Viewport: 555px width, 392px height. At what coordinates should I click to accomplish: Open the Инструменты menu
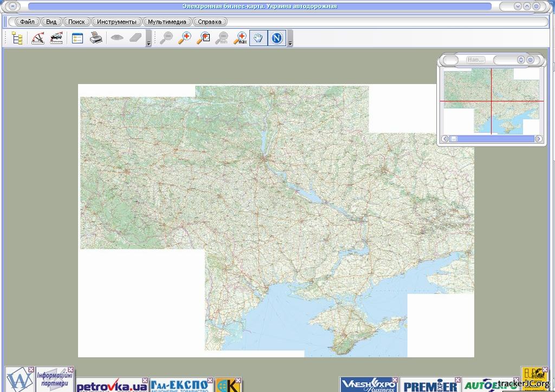(x=117, y=22)
